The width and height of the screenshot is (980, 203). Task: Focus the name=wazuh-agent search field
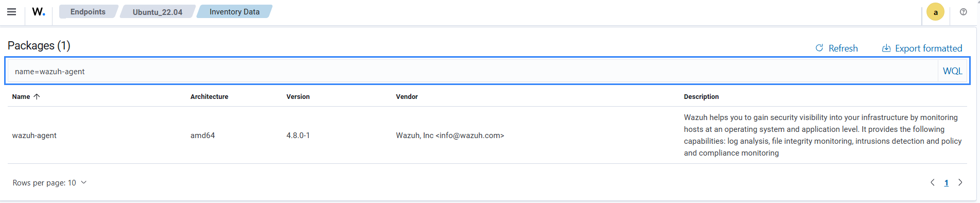click(472, 71)
